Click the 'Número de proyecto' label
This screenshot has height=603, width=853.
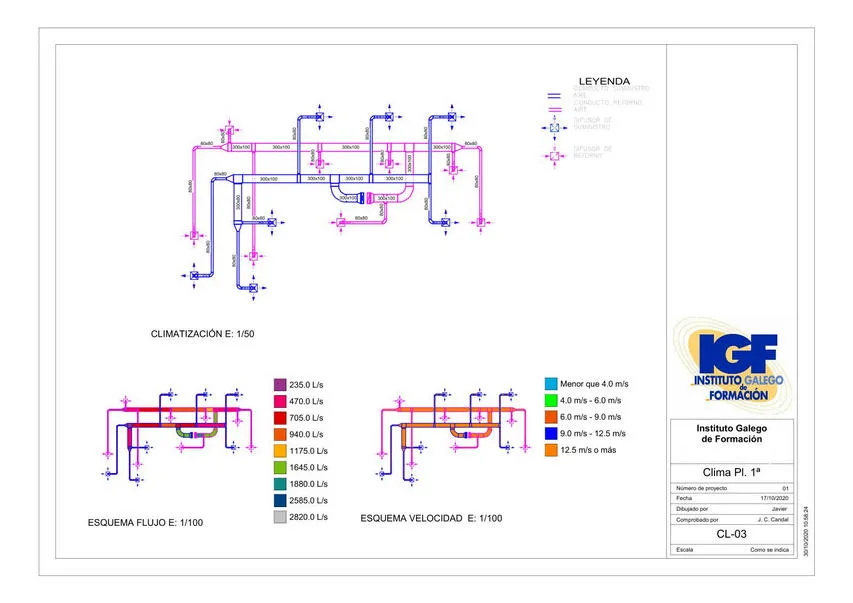701,488
